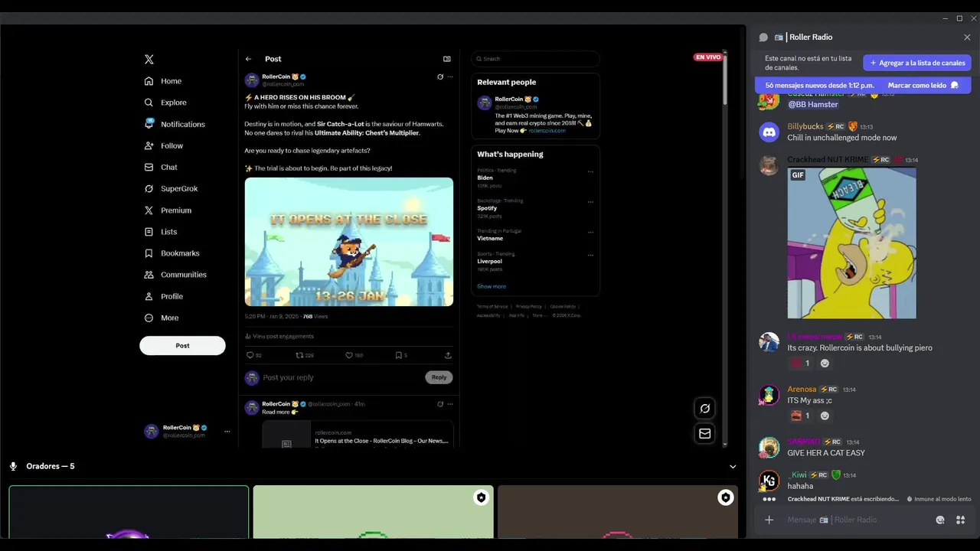The image size is (980, 551).
Task: Open Home in the X sidebar
Action: click(x=163, y=81)
